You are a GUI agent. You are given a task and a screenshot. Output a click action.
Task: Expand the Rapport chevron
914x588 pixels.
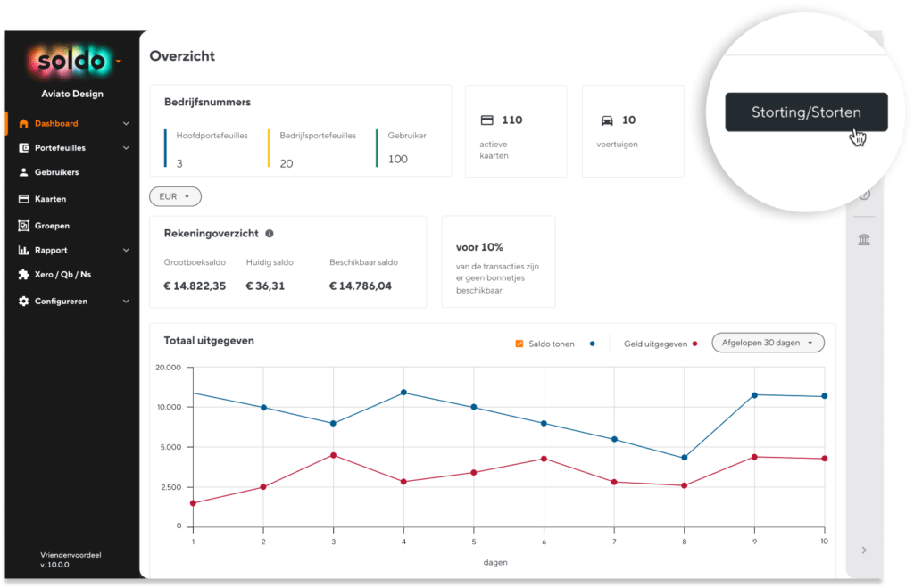coord(126,250)
